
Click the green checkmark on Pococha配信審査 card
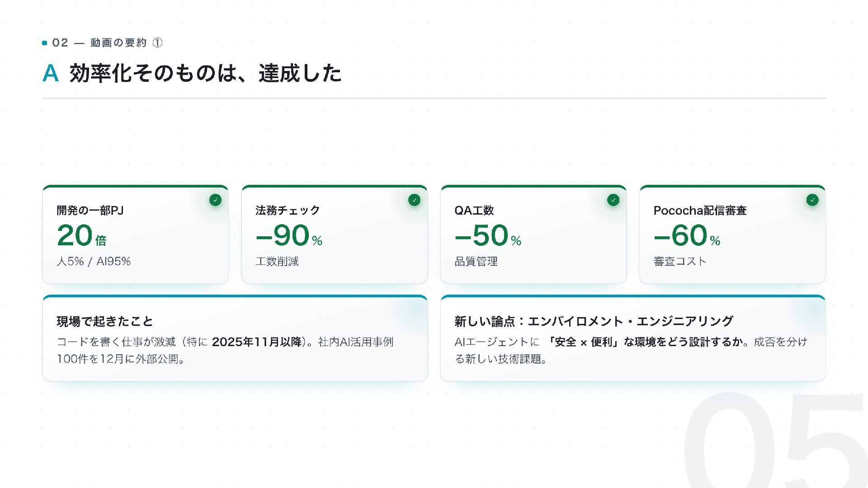pyautogui.click(x=812, y=200)
